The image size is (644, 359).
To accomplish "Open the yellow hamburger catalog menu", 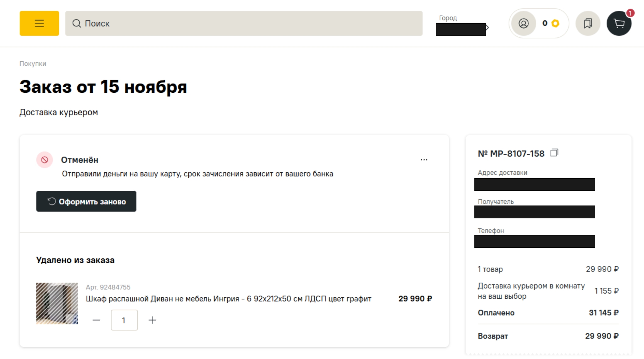I will point(39,23).
